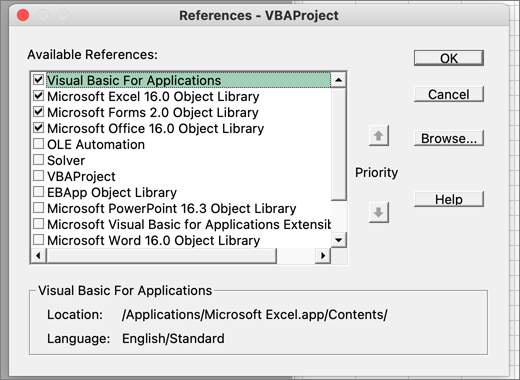The image size is (520, 380).
Task: Click the horizontal scroll right arrow
Action: [x=323, y=256]
